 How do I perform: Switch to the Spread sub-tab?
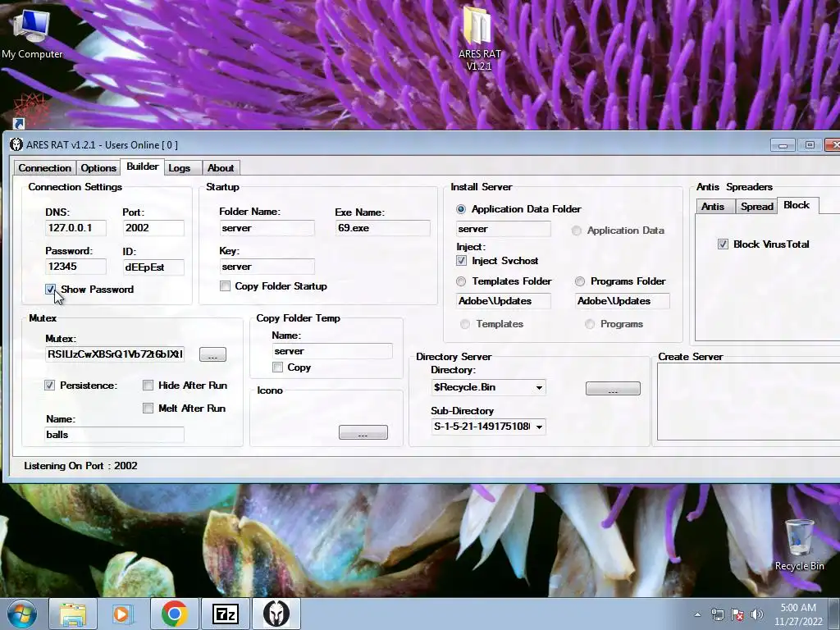(x=757, y=207)
